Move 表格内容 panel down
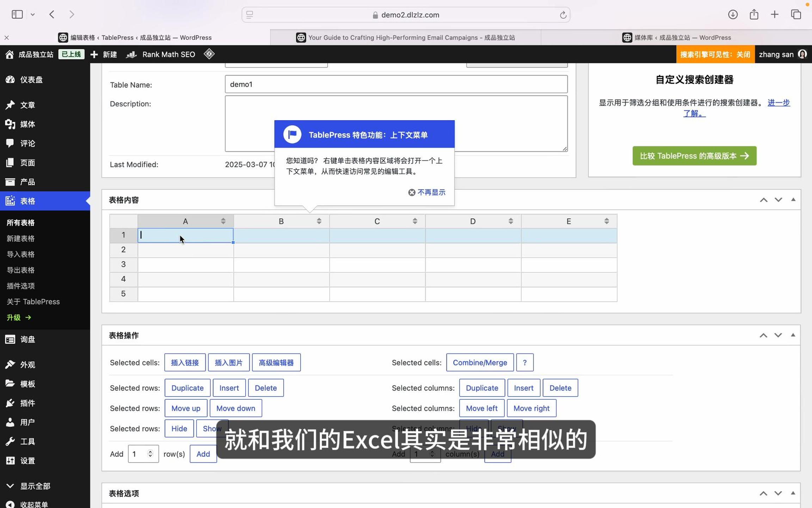 778,200
